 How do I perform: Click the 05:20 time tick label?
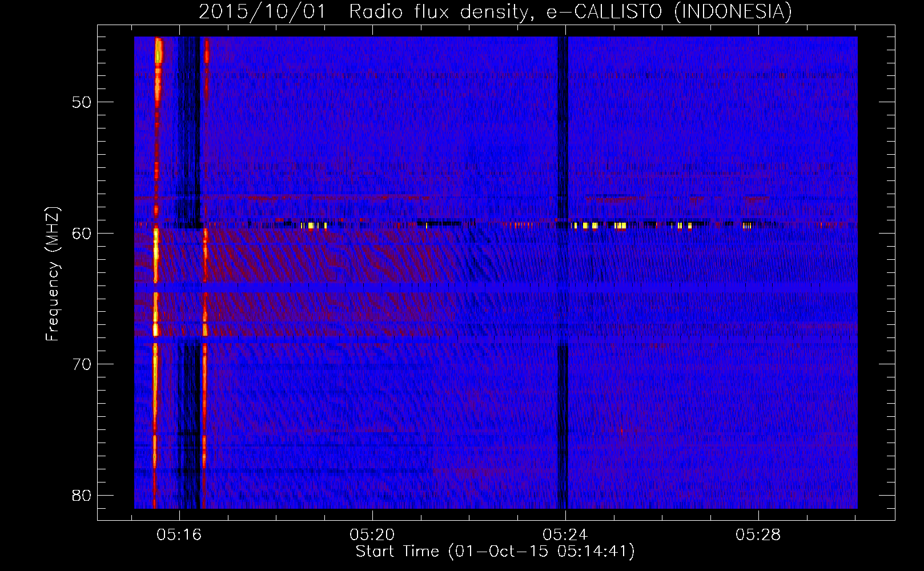point(372,535)
